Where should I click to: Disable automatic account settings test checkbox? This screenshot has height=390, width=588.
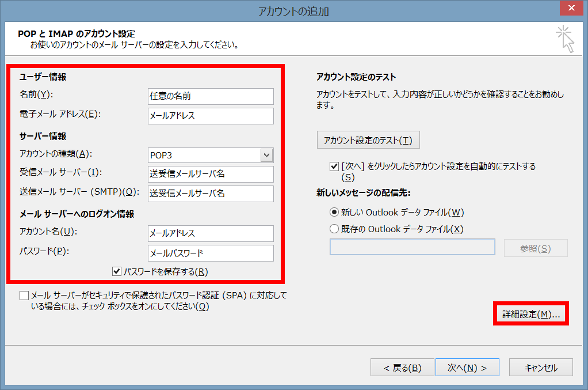click(x=334, y=166)
